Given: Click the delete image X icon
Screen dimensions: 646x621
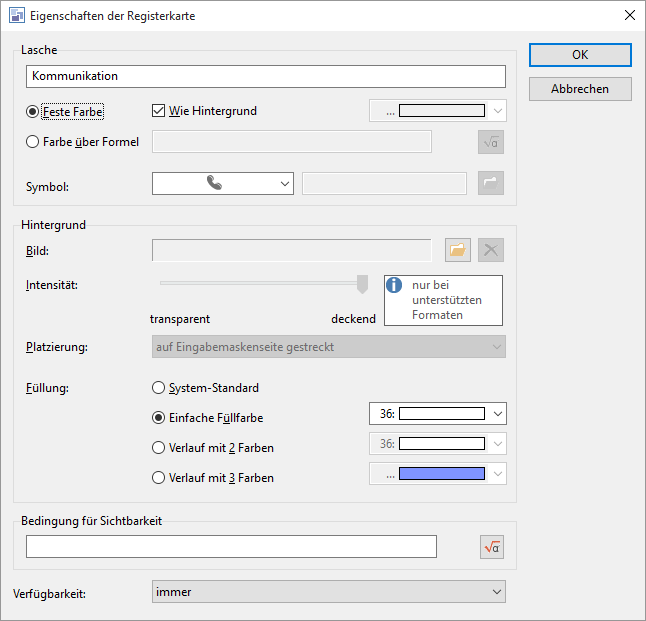Looking at the screenshot, I should pos(491,250).
